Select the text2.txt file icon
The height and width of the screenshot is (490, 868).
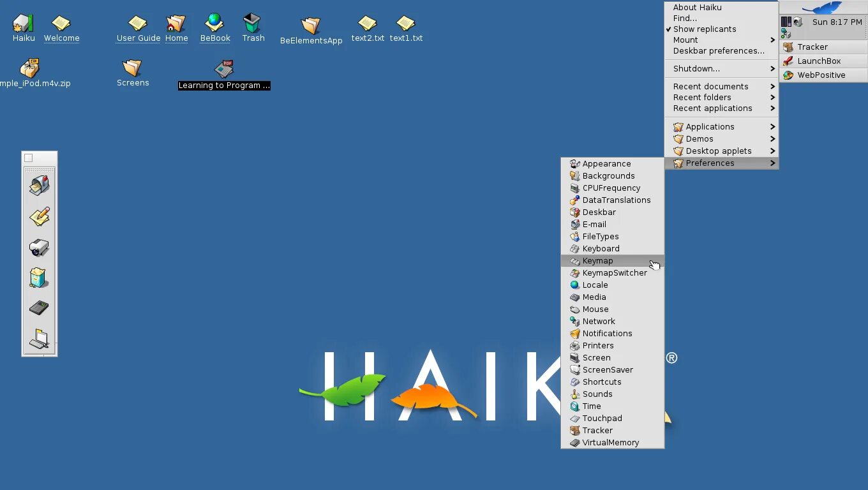coord(367,24)
